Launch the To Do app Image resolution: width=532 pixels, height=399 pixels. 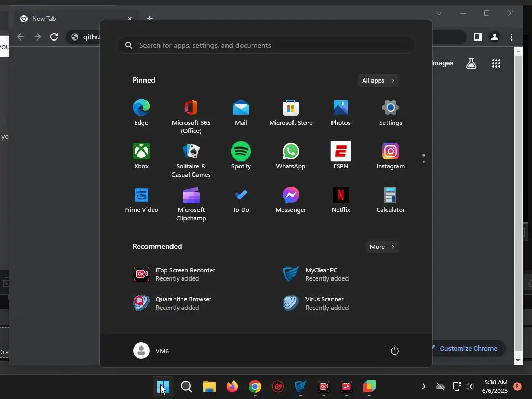pyautogui.click(x=241, y=200)
